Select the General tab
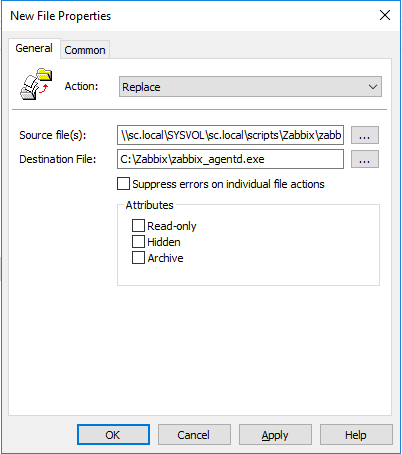Image resolution: width=402 pixels, height=454 pixels. [34, 48]
